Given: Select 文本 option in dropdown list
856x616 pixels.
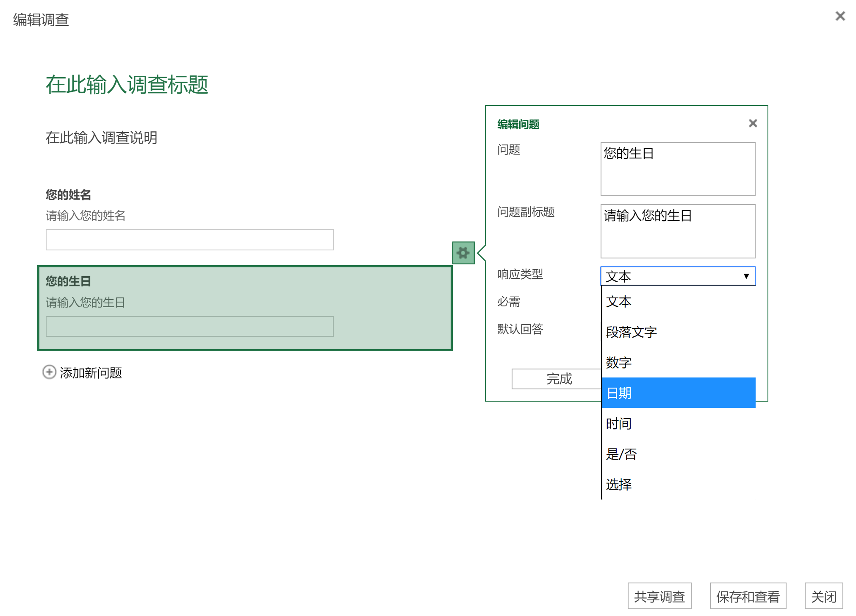Looking at the screenshot, I should 679,302.
